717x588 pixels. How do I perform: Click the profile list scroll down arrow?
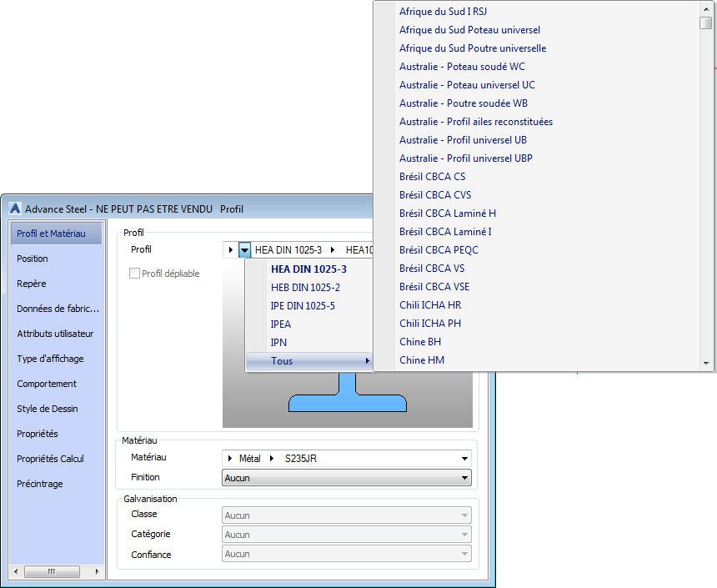(x=706, y=364)
